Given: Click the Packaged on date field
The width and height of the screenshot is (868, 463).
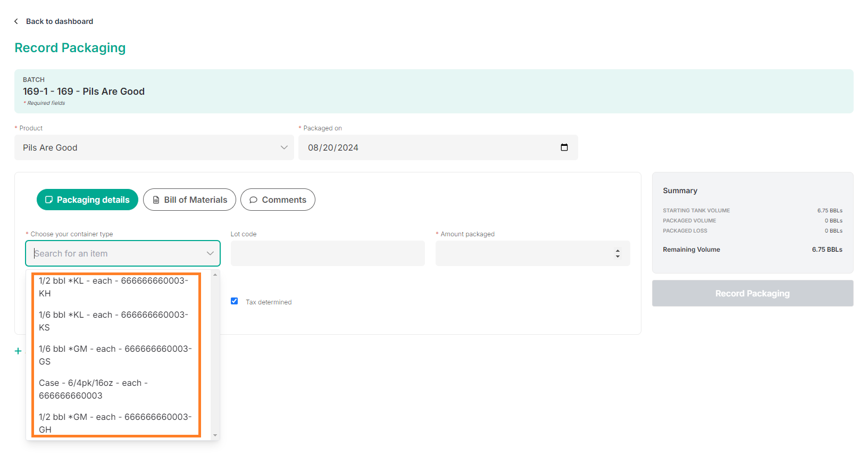Looking at the screenshot, I should click(x=438, y=147).
